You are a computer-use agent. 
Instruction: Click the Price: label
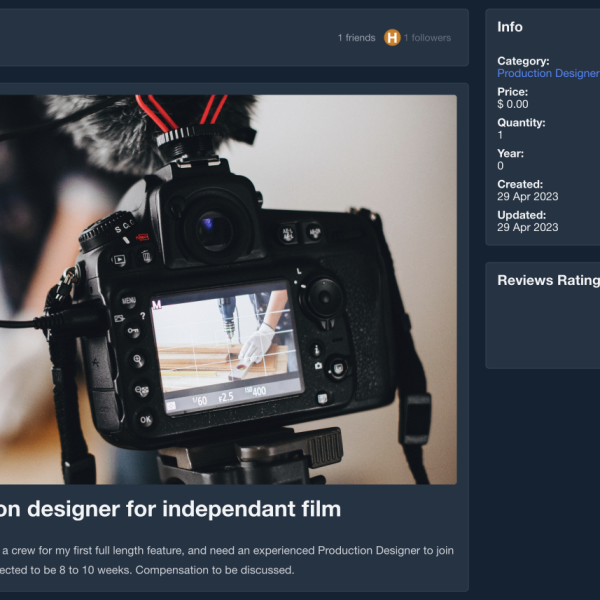pyautogui.click(x=513, y=92)
